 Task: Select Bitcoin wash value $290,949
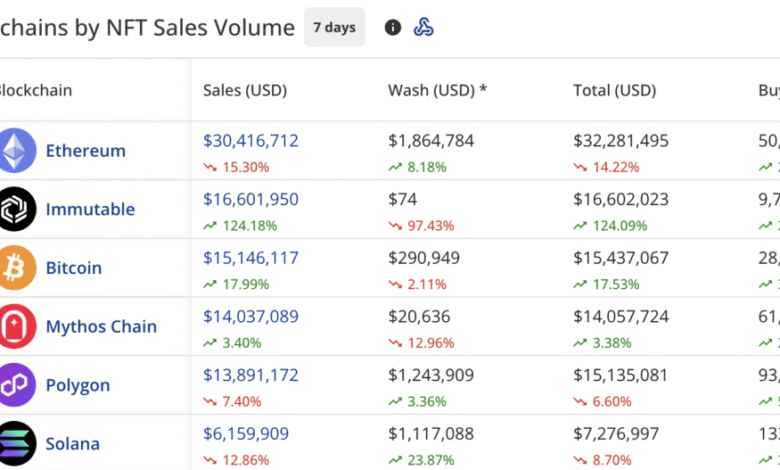pos(424,258)
